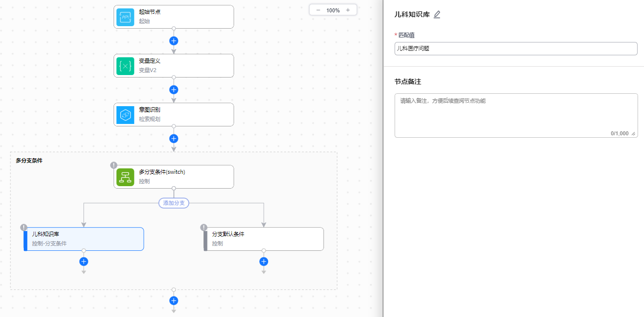Add node below the start node
Screen dimensions: 644x317
174,41
